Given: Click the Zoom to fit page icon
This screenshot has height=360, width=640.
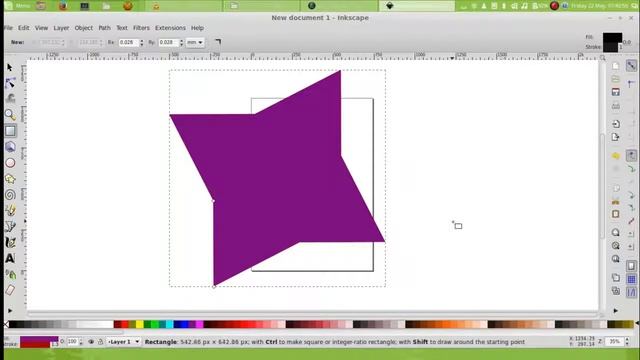Looking at the screenshot, I should tap(616, 259).
